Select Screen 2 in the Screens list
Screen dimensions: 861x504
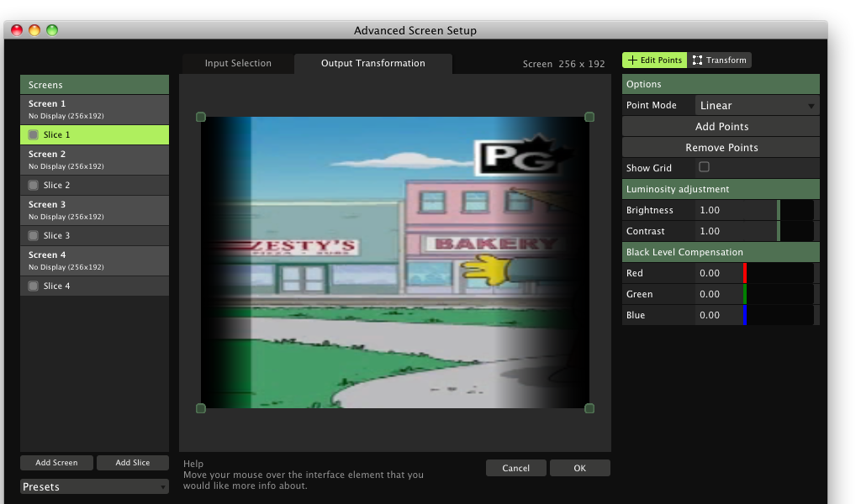click(x=94, y=160)
